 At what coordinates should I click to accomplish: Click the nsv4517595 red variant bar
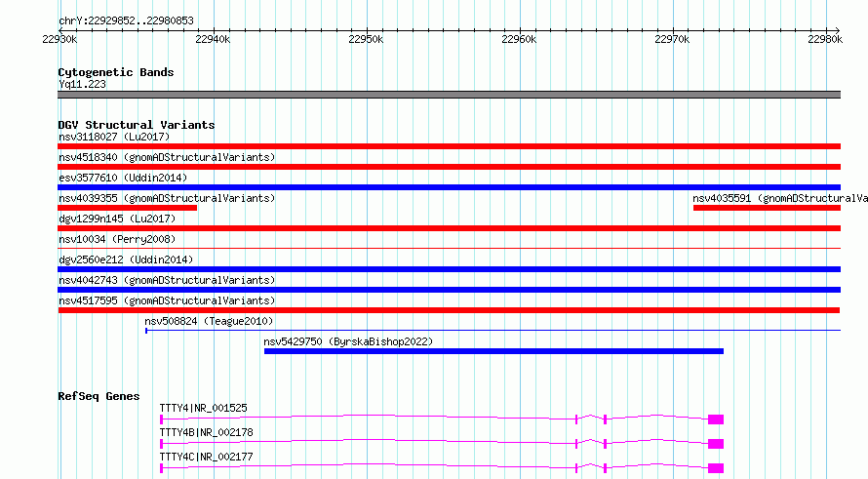pyautogui.click(x=449, y=310)
